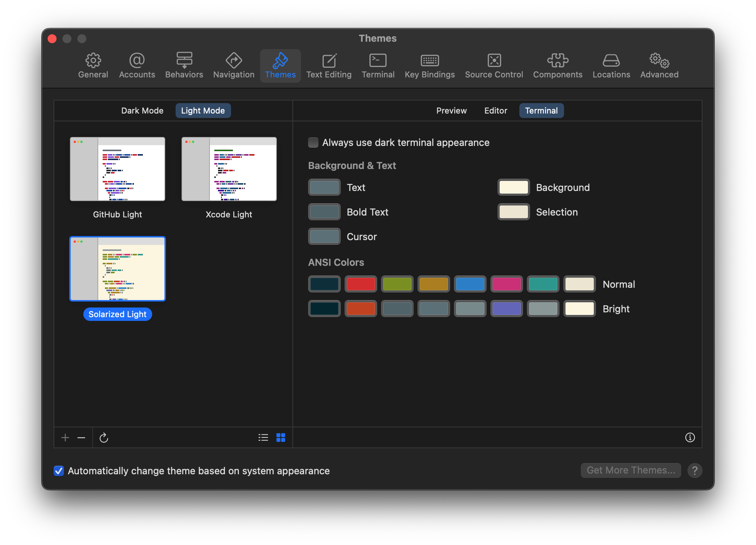Open the Advanced preferences pane
This screenshot has height=545, width=756.
pyautogui.click(x=659, y=66)
